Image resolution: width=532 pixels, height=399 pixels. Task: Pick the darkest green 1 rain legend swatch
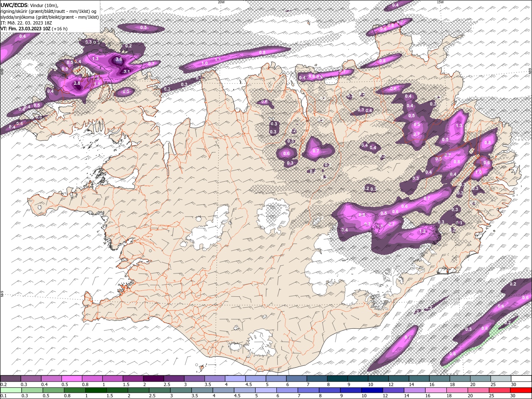pyautogui.click(x=96, y=390)
